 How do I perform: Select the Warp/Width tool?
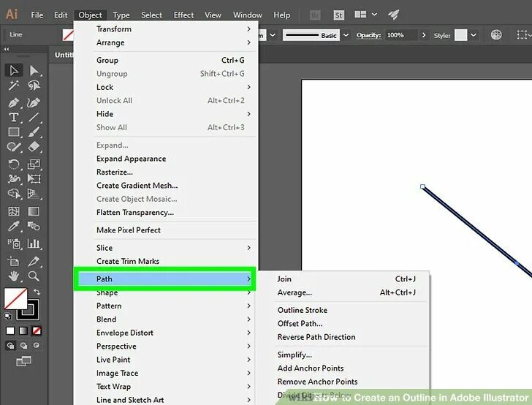[x=14, y=178]
